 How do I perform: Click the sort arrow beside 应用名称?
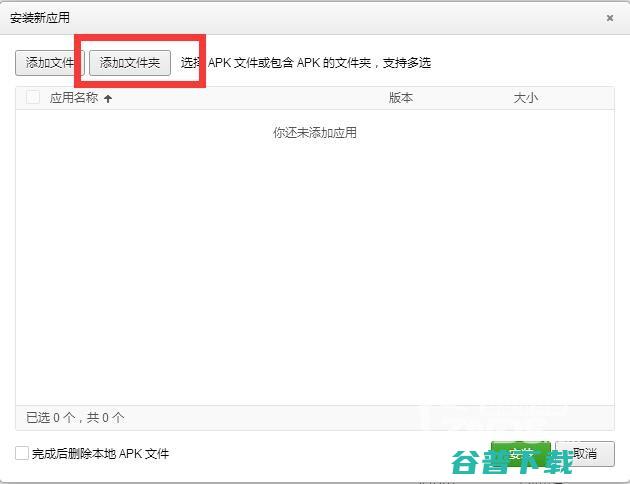point(108,98)
